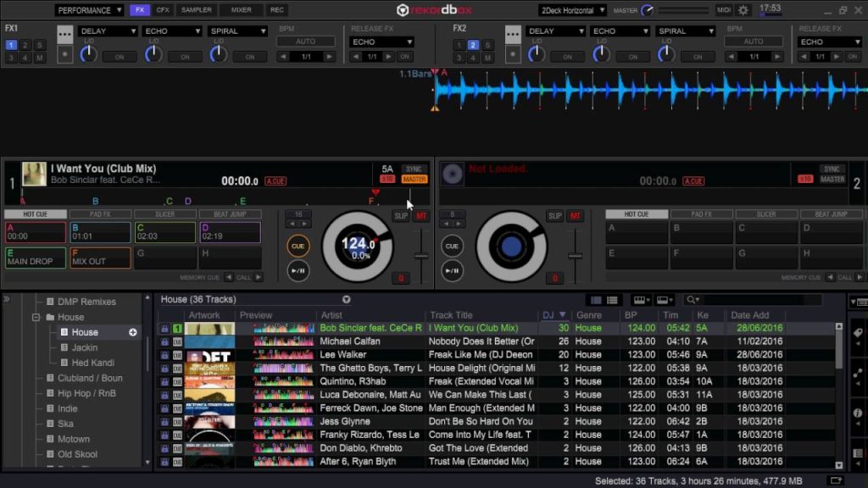Image resolution: width=868 pixels, height=488 pixels.
Task: Click the FX1 BPM AUTO button
Action: tap(305, 42)
